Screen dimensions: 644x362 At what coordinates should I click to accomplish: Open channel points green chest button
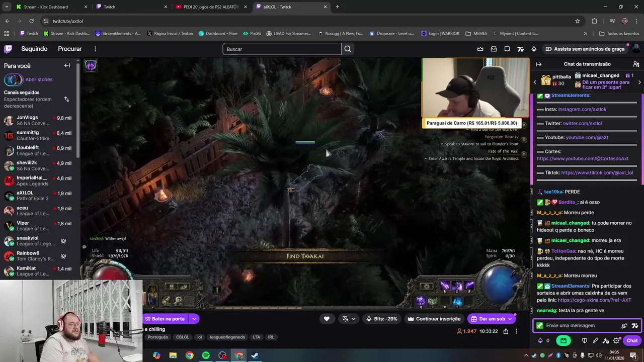click(563, 340)
